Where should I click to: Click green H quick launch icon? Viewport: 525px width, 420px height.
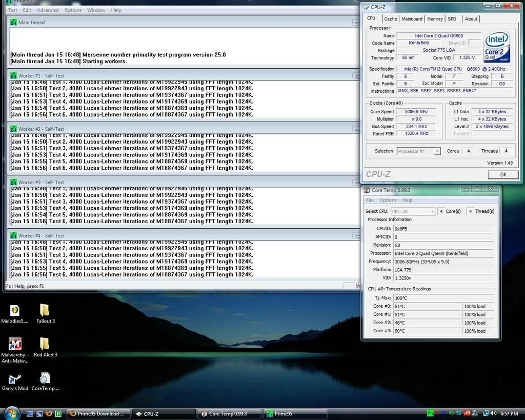click(x=58, y=414)
